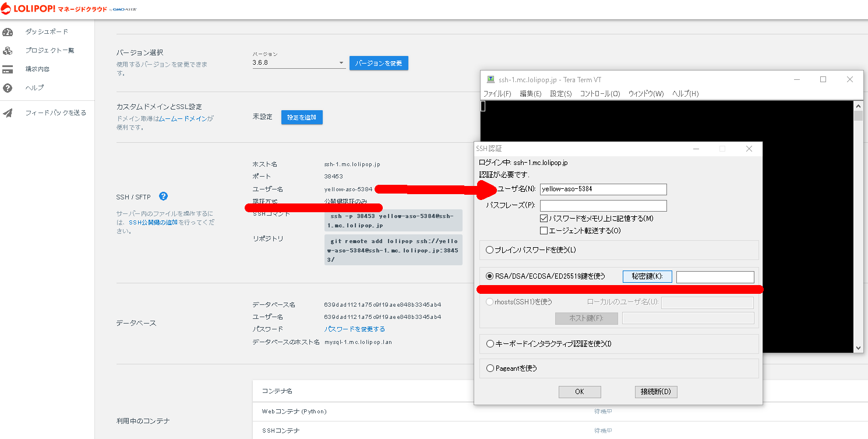The width and height of the screenshot is (868, 439).
Task: Follow the SSH公開鍵の追加 link
Action: (x=153, y=223)
